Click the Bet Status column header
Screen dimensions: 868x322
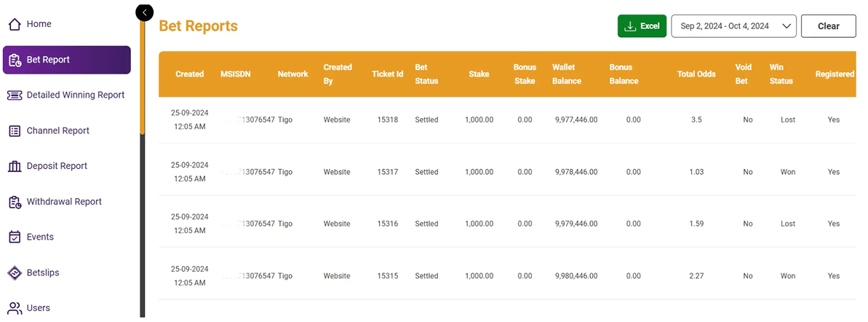tap(427, 74)
